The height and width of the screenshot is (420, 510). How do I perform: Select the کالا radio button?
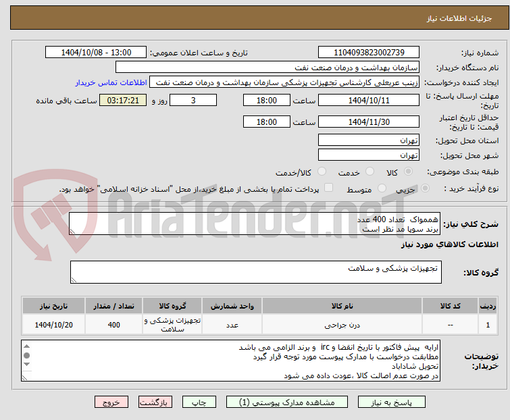click(x=408, y=172)
